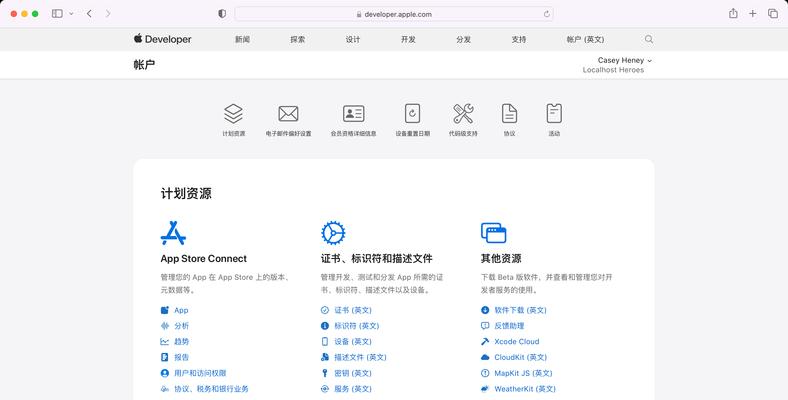Open 电子邮件偏好设置 envelope icon
This screenshot has width=788, height=400.
(x=288, y=114)
